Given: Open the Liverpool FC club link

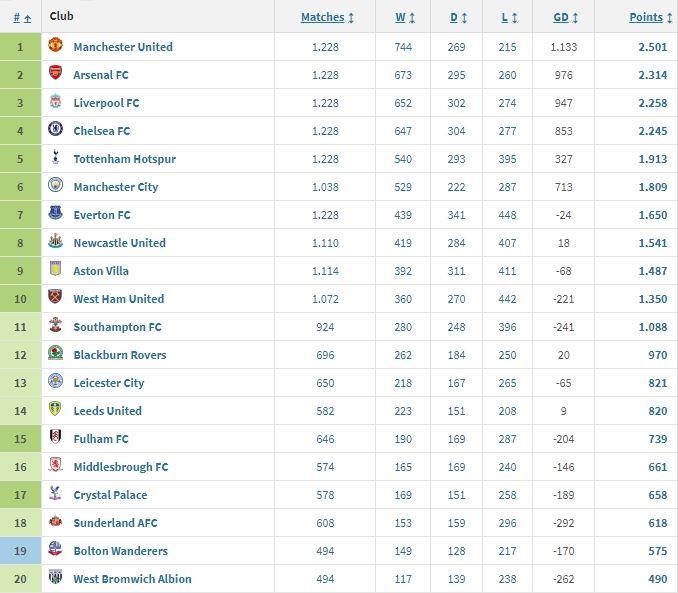Looking at the screenshot, I should [x=106, y=103].
